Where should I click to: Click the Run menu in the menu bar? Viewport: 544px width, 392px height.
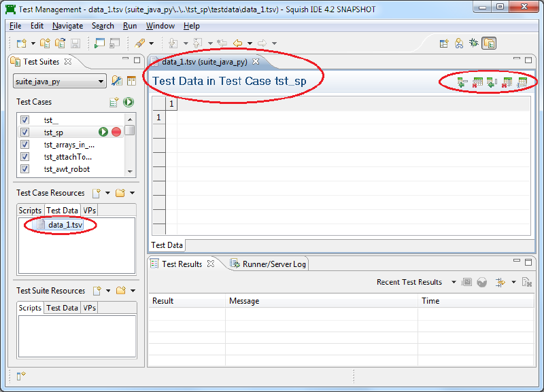pos(129,25)
